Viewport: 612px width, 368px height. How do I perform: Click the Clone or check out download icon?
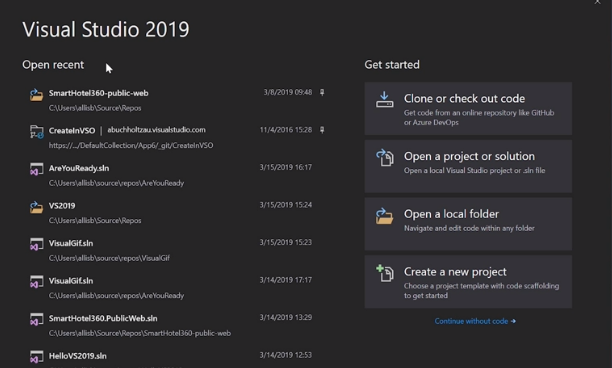[384, 100]
